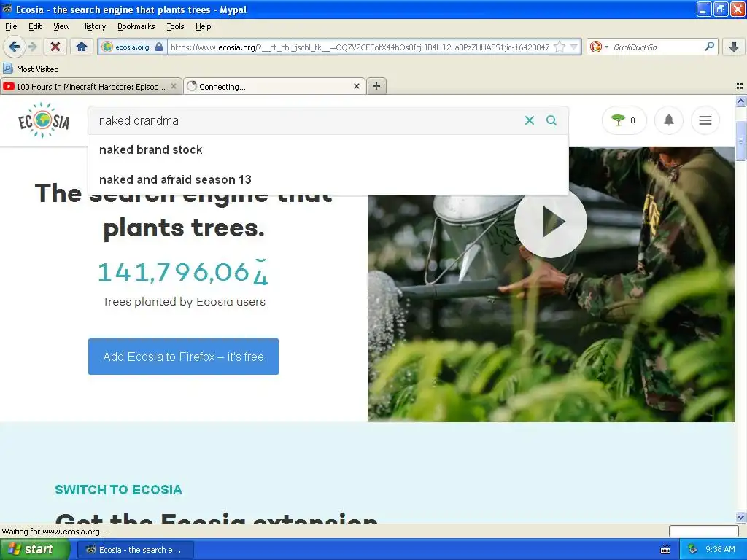Click the page scrollbar up arrow
The image size is (747, 560).
coord(740,101)
